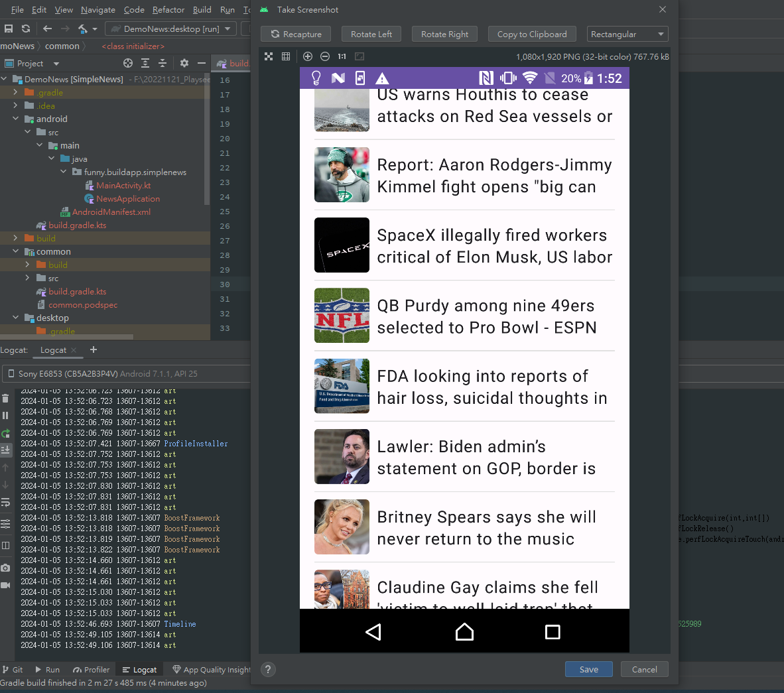Click Britney Spears article thumbnail in preview

click(x=342, y=527)
